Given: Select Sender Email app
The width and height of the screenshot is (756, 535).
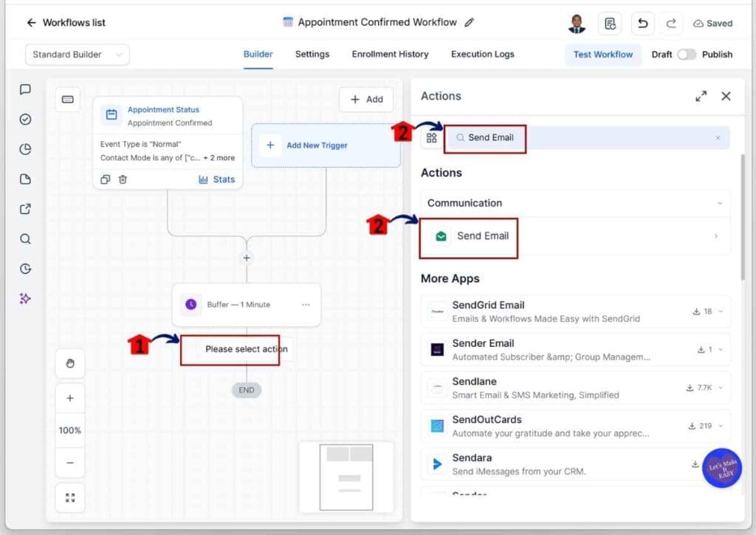Looking at the screenshot, I should tap(575, 350).
